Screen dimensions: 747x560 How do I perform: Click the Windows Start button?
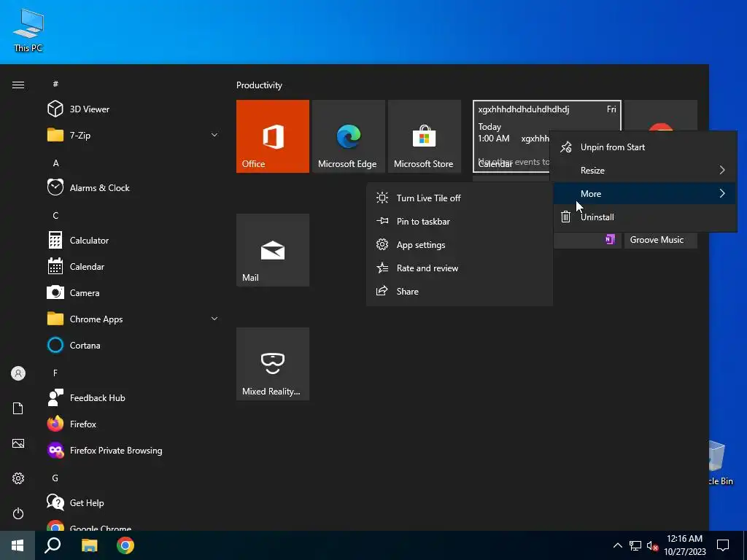(x=18, y=545)
